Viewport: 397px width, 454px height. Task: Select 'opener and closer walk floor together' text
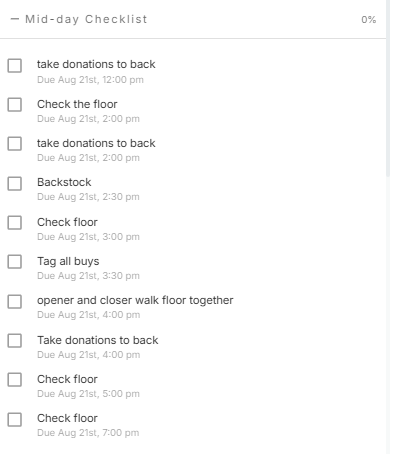tap(135, 300)
